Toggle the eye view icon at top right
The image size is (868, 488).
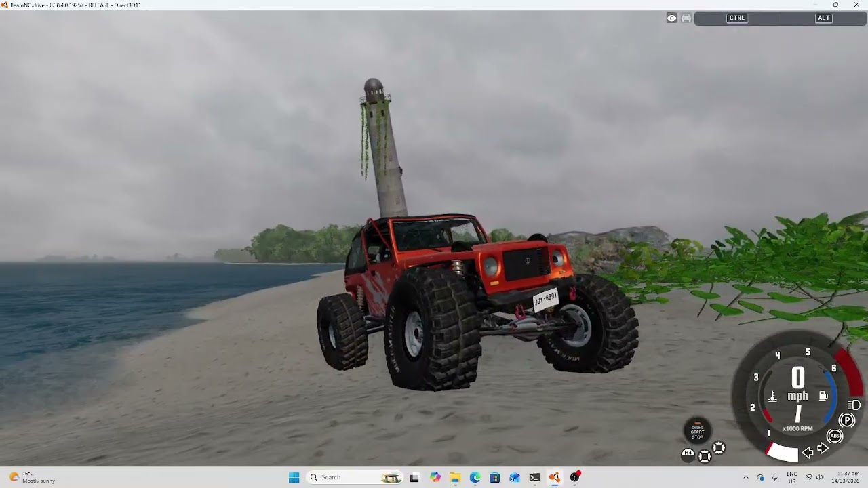point(671,18)
